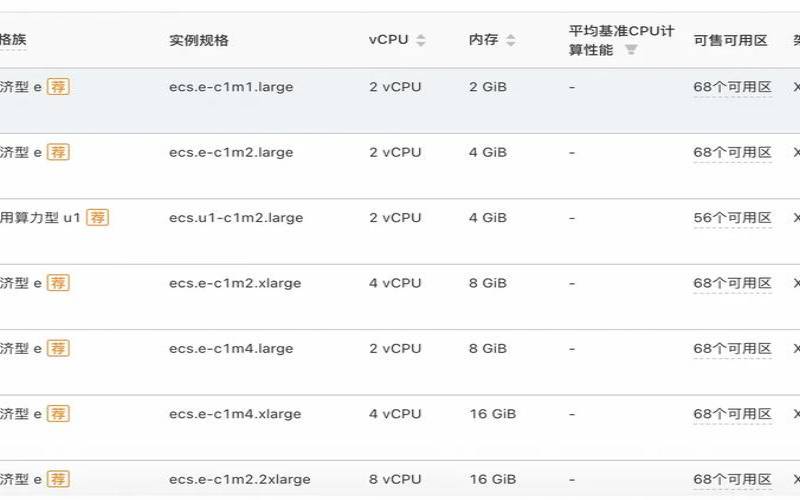800x500 pixels.
Task: Click 荐 badge in ecs.e-c1m2.large row
Action: coord(59,152)
